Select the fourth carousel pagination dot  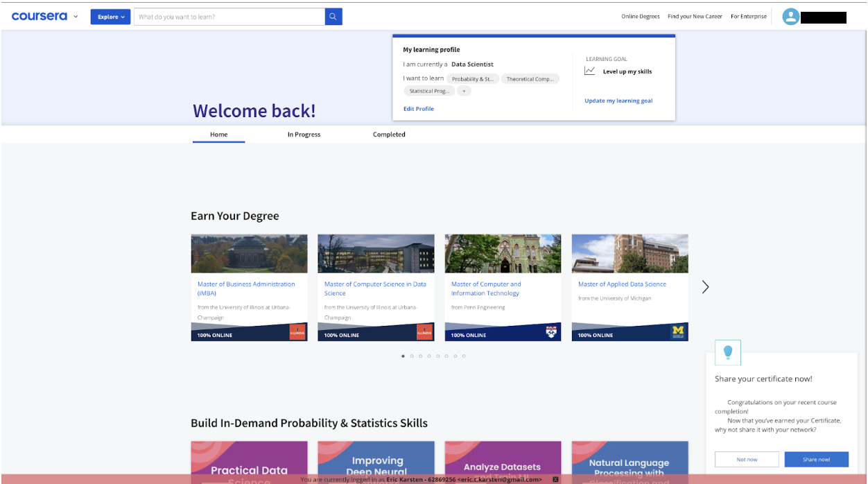pos(429,356)
